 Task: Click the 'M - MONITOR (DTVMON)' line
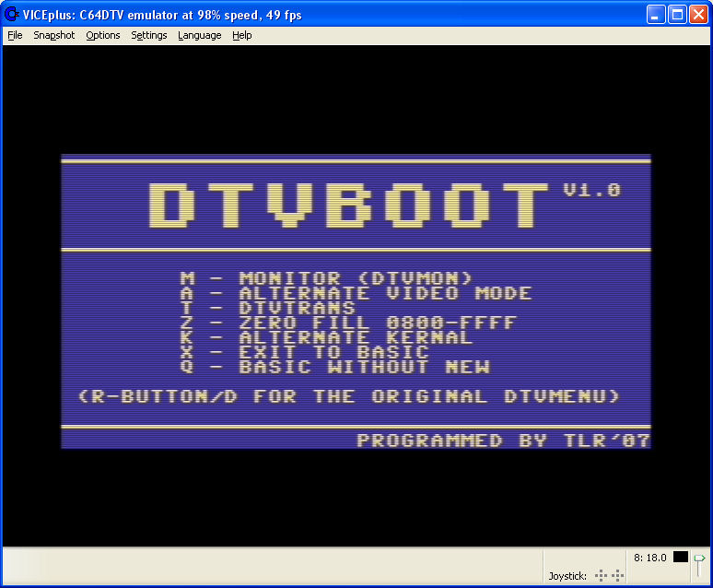tap(326, 278)
